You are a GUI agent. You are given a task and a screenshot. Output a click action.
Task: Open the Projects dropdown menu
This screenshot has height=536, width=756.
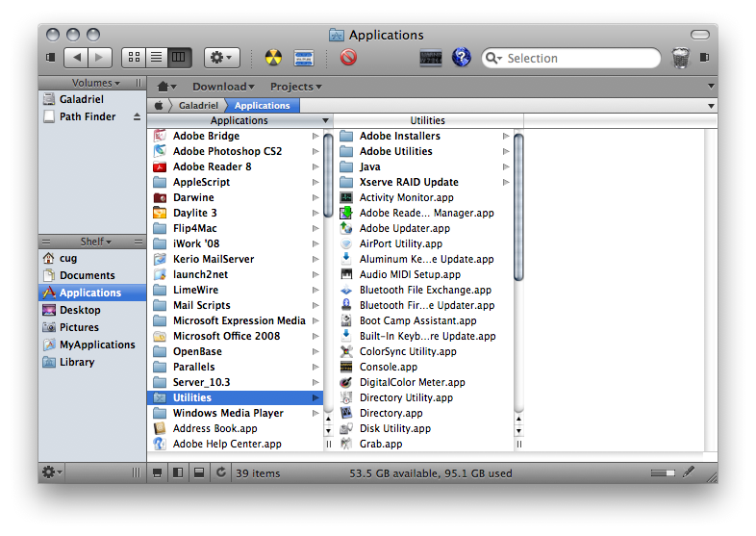coord(295,87)
